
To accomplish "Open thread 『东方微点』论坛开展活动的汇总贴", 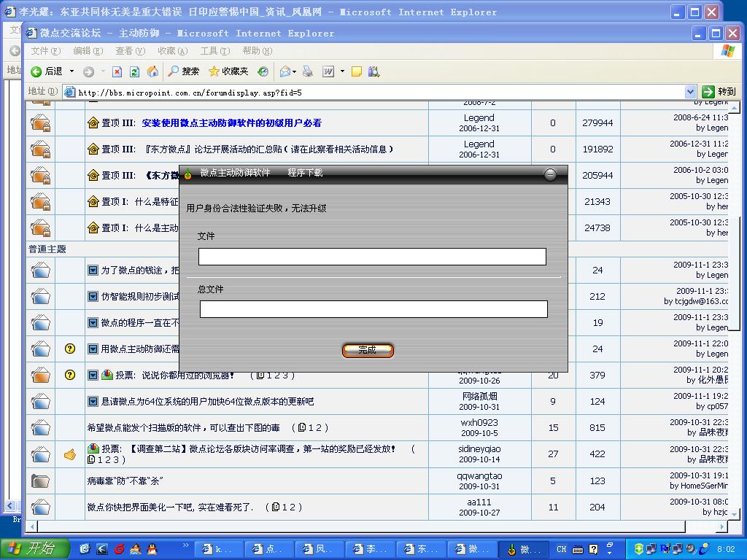I will click(269, 149).
